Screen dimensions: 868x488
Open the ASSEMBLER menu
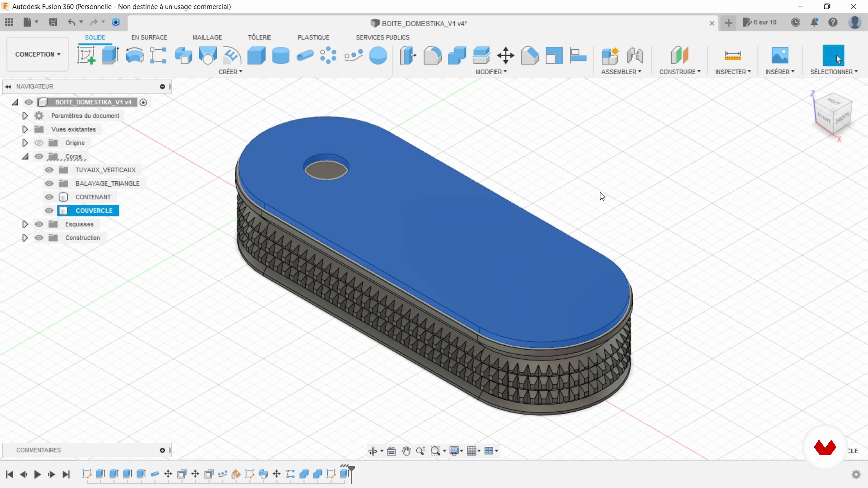point(621,72)
